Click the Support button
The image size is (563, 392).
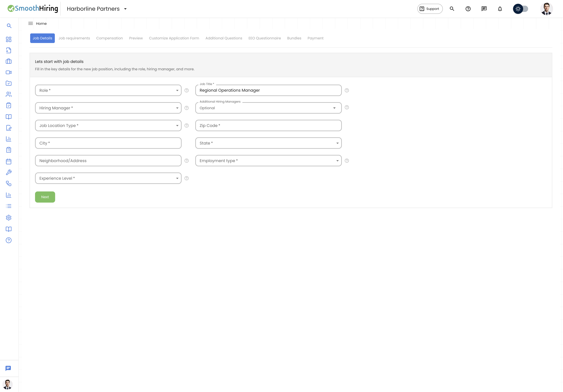click(430, 9)
